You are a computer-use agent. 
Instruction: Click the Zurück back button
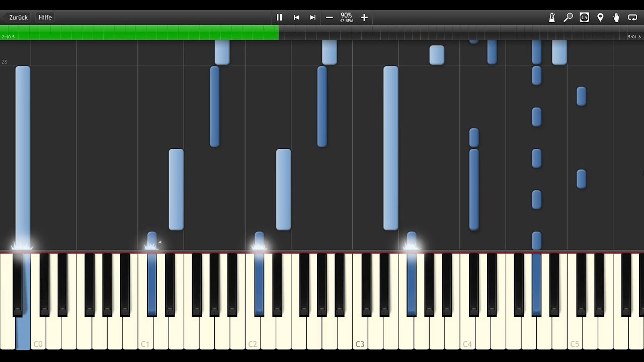pyautogui.click(x=17, y=17)
